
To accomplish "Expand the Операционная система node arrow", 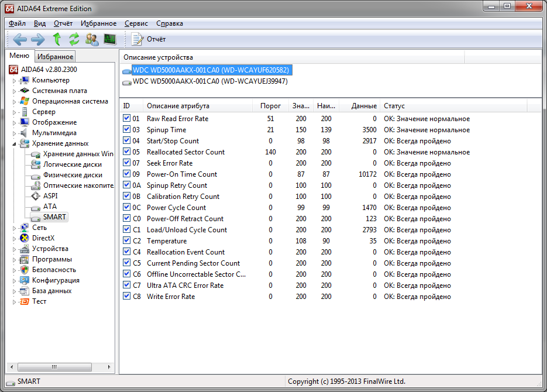I will point(14,102).
